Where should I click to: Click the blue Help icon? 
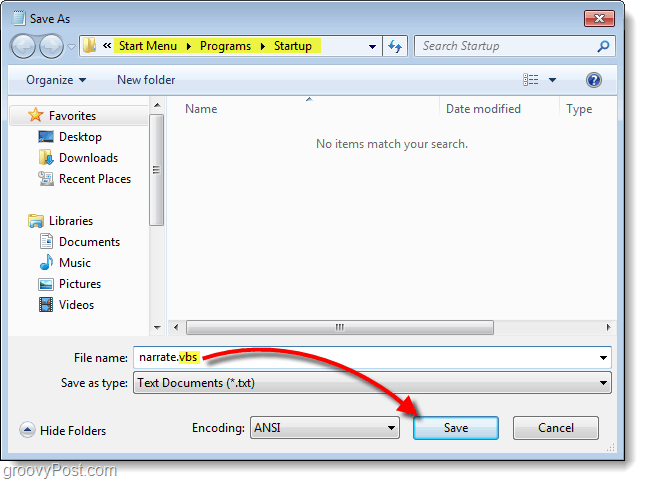[x=594, y=80]
